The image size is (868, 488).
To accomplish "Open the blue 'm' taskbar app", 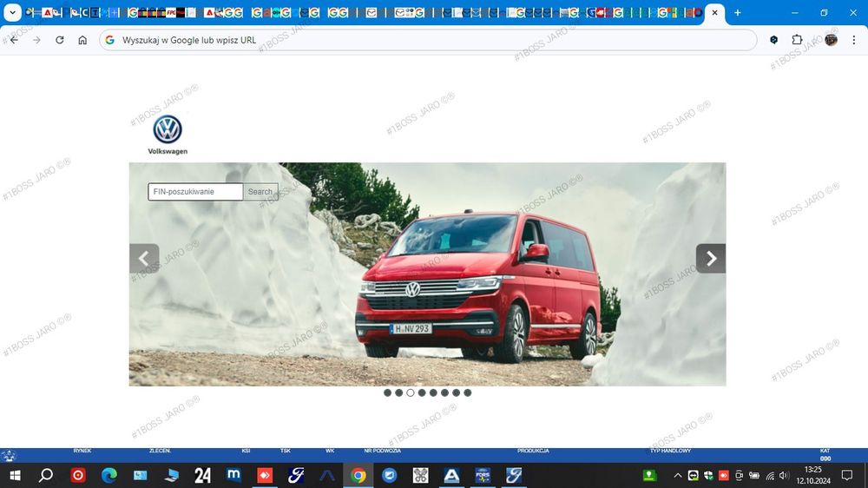I will point(233,475).
